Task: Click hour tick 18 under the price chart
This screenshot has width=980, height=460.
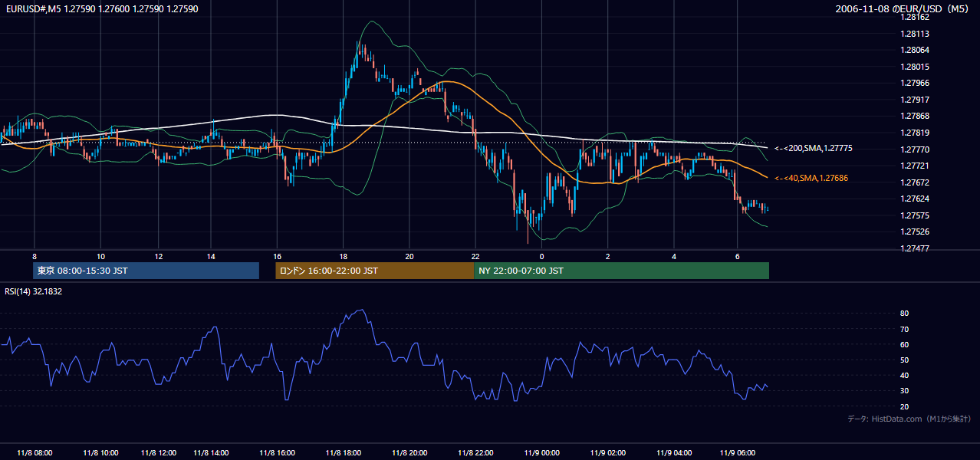Action: pyautogui.click(x=344, y=256)
